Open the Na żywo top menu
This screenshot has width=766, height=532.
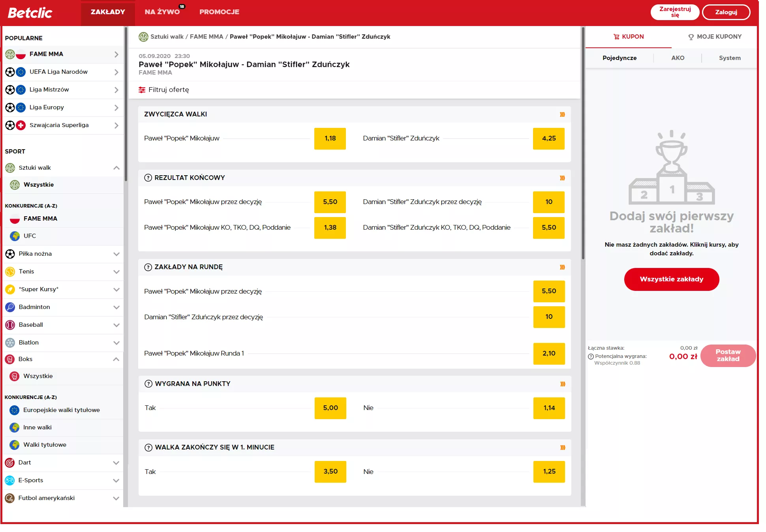tap(162, 12)
